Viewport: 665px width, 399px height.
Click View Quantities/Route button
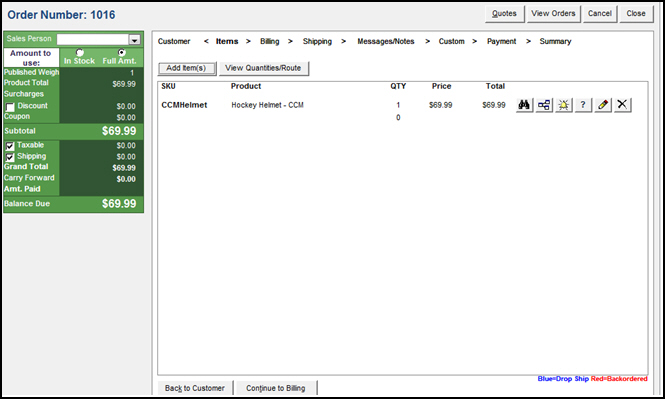pyautogui.click(x=263, y=68)
